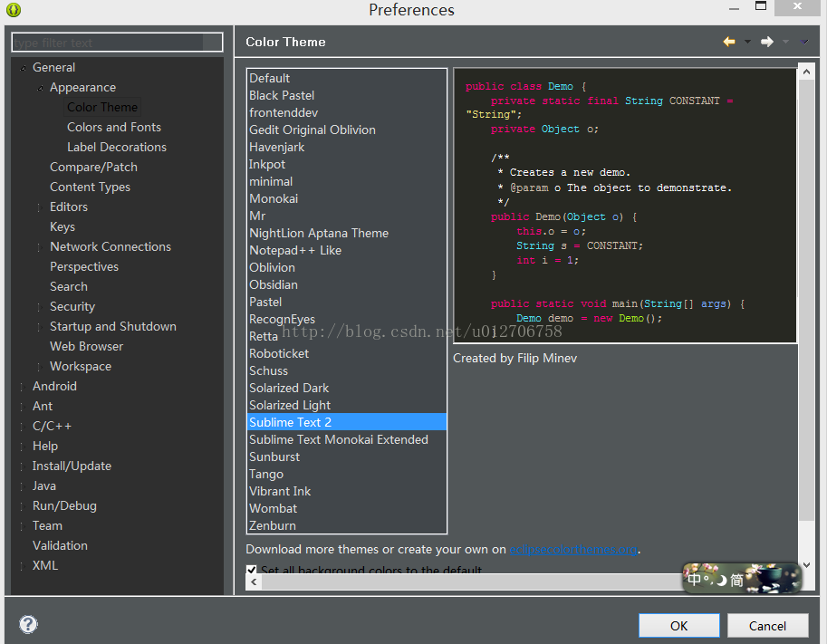
Task: Select the RecognEyes theme
Action: [x=347, y=319]
